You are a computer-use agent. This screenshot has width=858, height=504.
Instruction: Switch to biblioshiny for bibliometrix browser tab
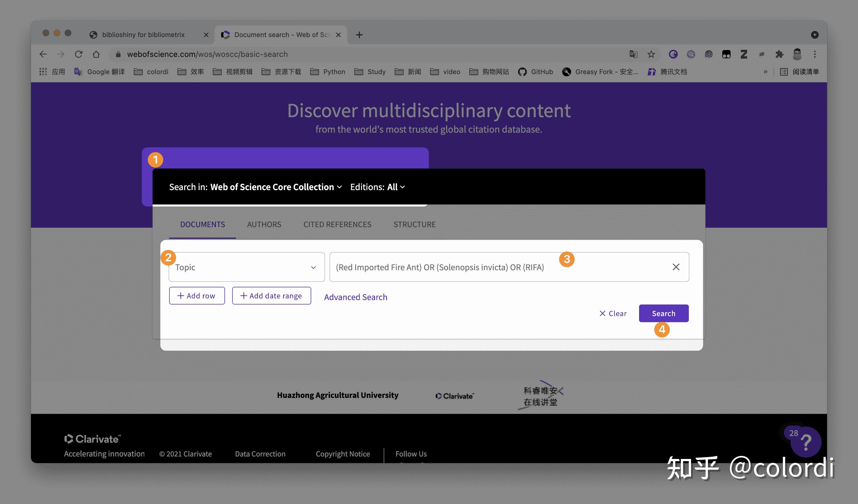click(x=143, y=35)
